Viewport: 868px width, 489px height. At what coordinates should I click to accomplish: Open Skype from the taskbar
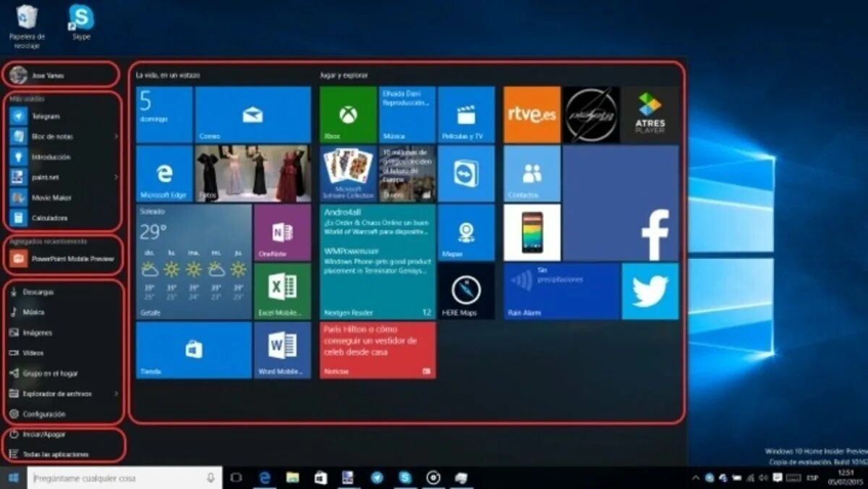pyautogui.click(x=405, y=477)
